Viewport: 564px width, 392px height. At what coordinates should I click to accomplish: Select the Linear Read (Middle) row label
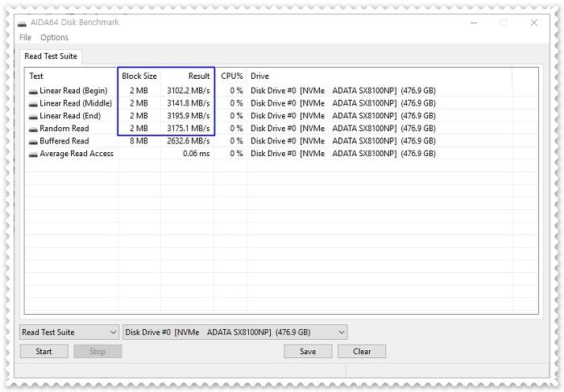pyautogui.click(x=76, y=103)
